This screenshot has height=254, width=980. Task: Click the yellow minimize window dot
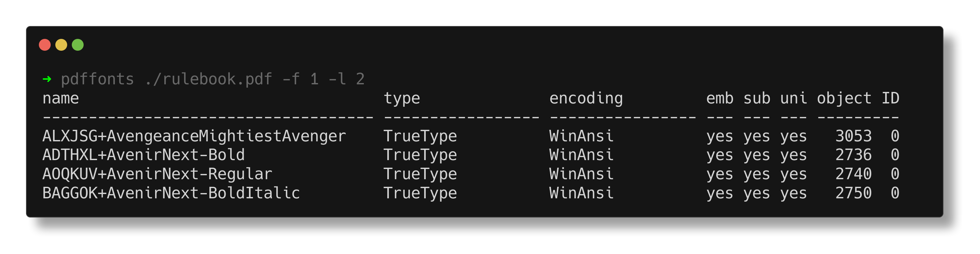coord(61,45)
